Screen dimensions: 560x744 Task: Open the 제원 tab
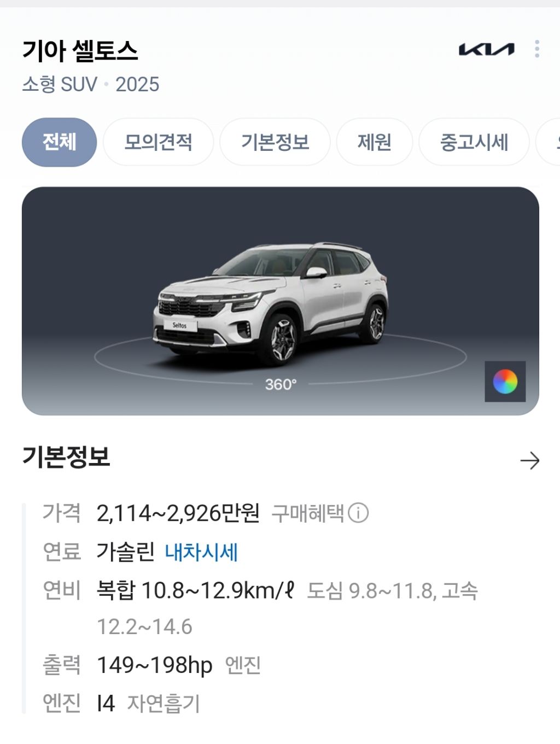click(374, 142)
